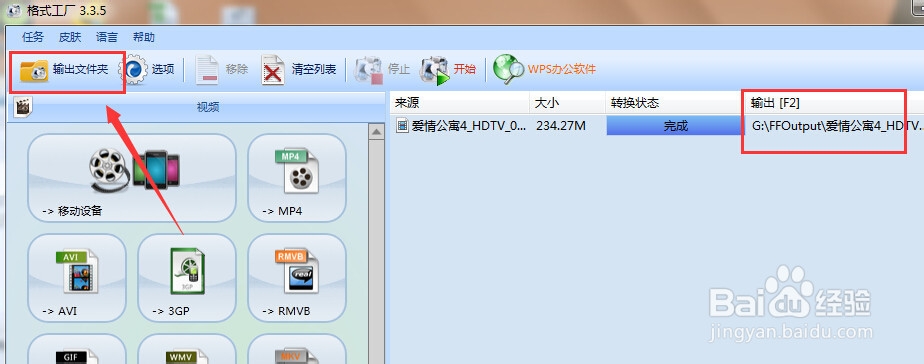
Task: Choose convert to 3GP
Action: pos(187,278)
